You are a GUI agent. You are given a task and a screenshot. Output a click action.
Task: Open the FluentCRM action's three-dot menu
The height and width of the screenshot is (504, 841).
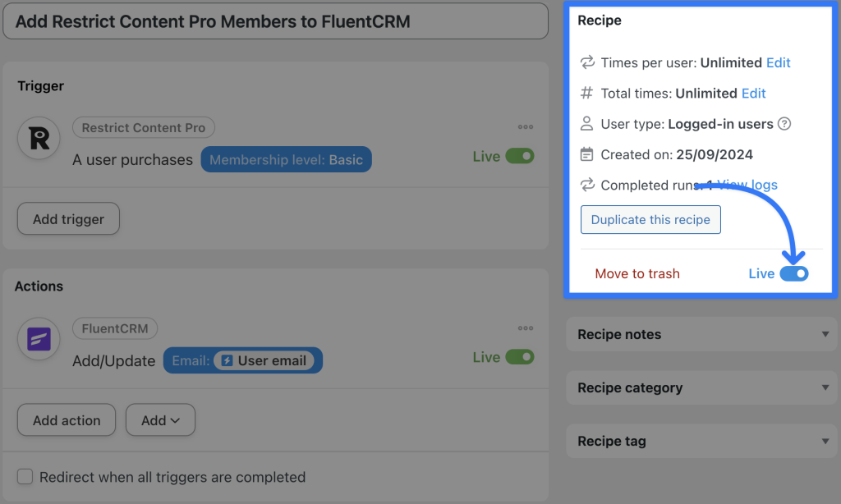coord(525,328)
